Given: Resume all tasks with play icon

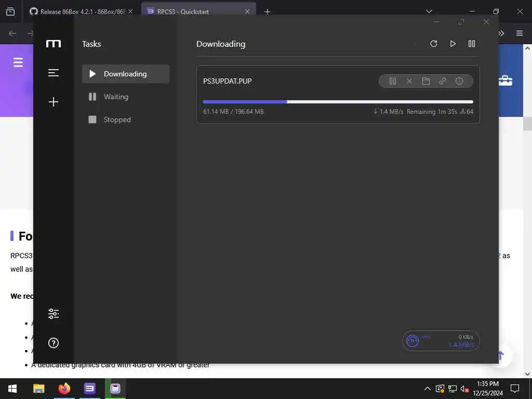Looking at the screenshot, I should pyautogui.click(x=453, y=44).
